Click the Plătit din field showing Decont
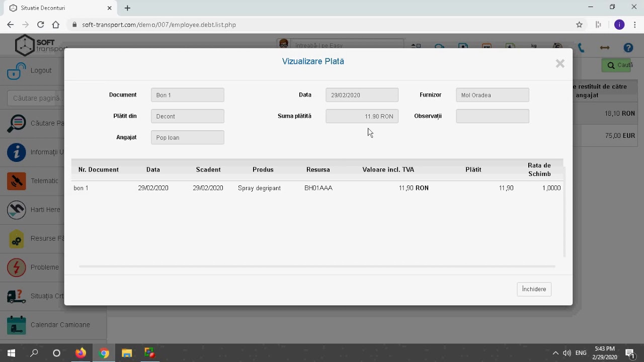This screenshot has width=644, height=362. 187,116
